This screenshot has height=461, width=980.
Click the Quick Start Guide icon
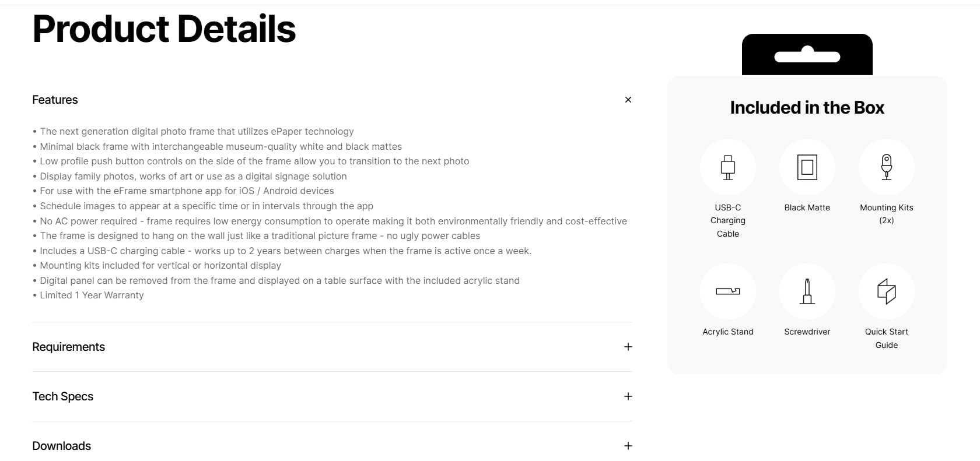pyautogui.click(x=886, y=291)
